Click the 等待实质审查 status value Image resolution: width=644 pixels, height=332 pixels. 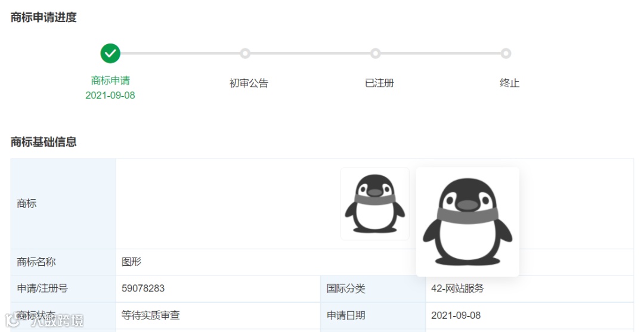click(151, 315)
